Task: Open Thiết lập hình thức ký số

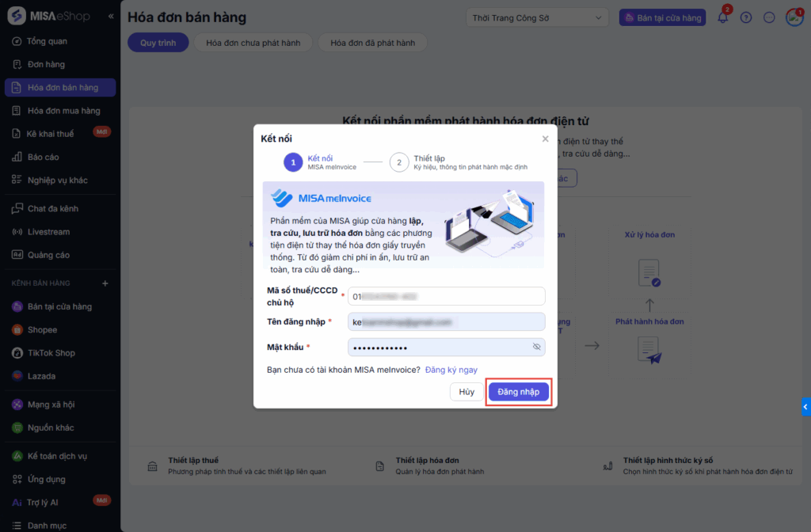Action: point(699,465)
